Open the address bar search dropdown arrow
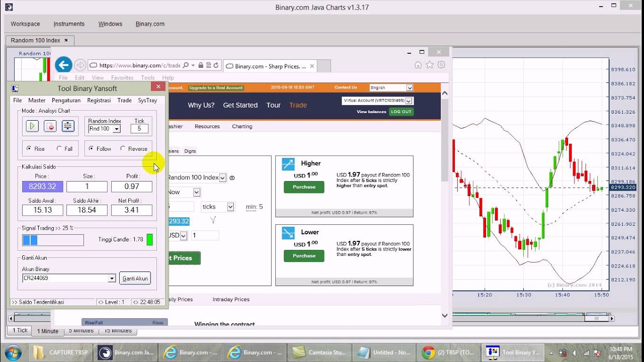 [x=193, y=65]
